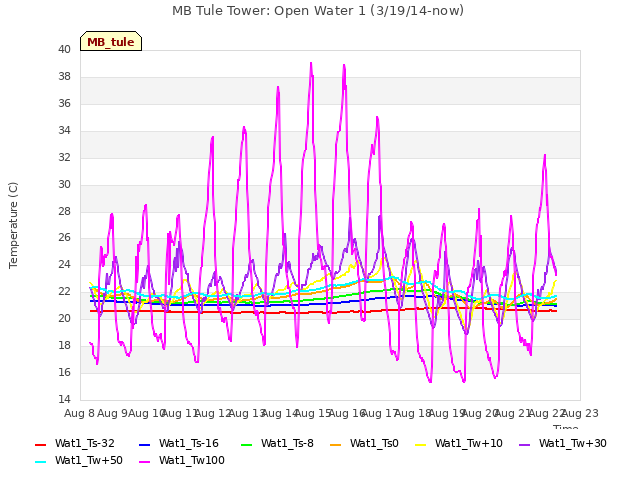Image resolution: width=640 pixels, height=480 pixels.
Task: Click y-axis value 30
Action: (x=64, y=184)
